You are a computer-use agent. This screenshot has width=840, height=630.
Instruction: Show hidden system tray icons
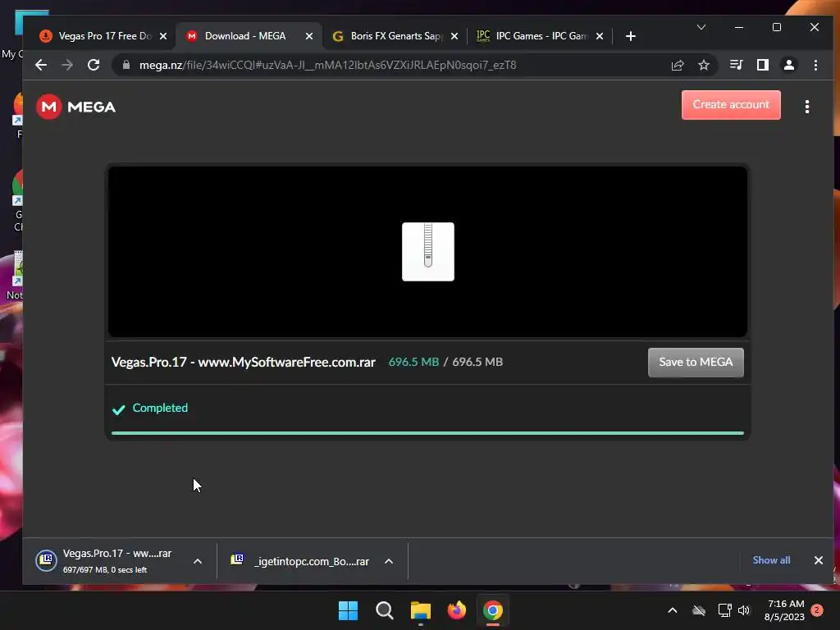(673, 610)
